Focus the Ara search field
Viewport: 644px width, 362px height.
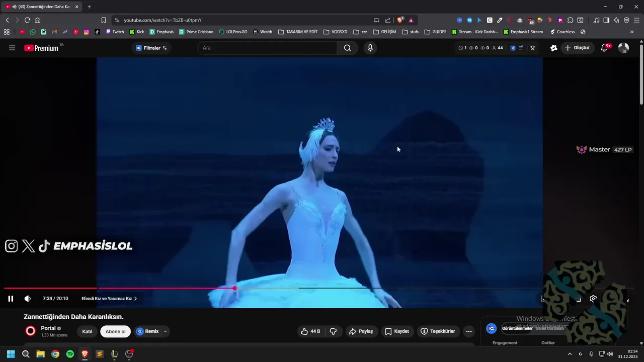(x=267, y=48)
